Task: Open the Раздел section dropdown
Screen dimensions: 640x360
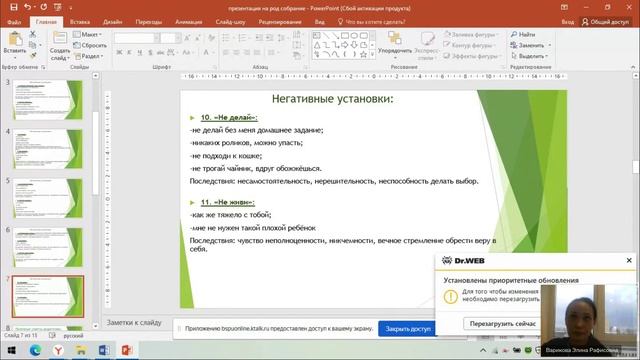Action: click(88, 56)
